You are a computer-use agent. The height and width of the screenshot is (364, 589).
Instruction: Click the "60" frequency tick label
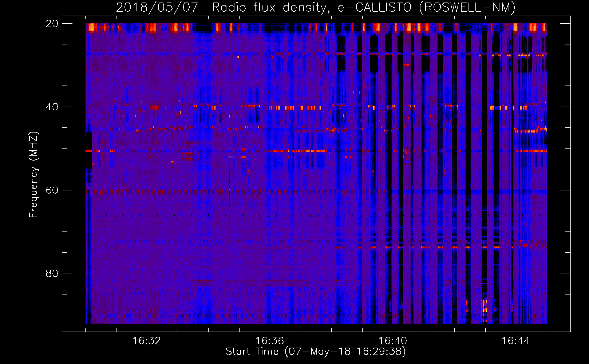52,190
